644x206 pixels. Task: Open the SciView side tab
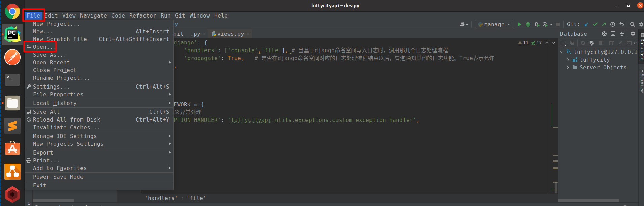(x=642, y=80)
